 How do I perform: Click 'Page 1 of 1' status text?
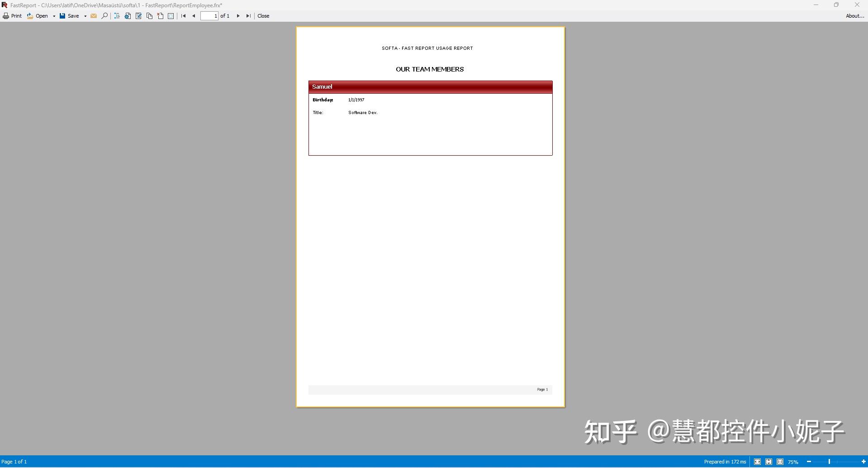(14, 462)
